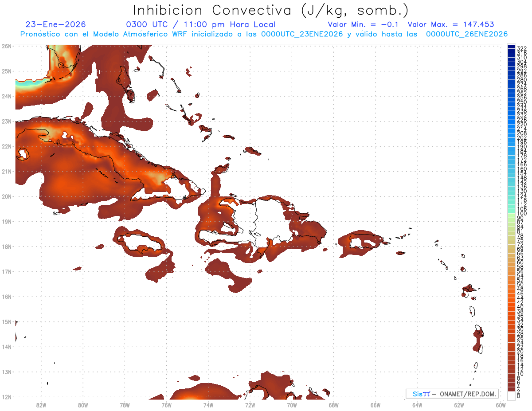Screen dimensions: 532x411
Task: Click the 'Inhibicion Convectiva (J/kg, somb.)' title
Action: [271, 10]
